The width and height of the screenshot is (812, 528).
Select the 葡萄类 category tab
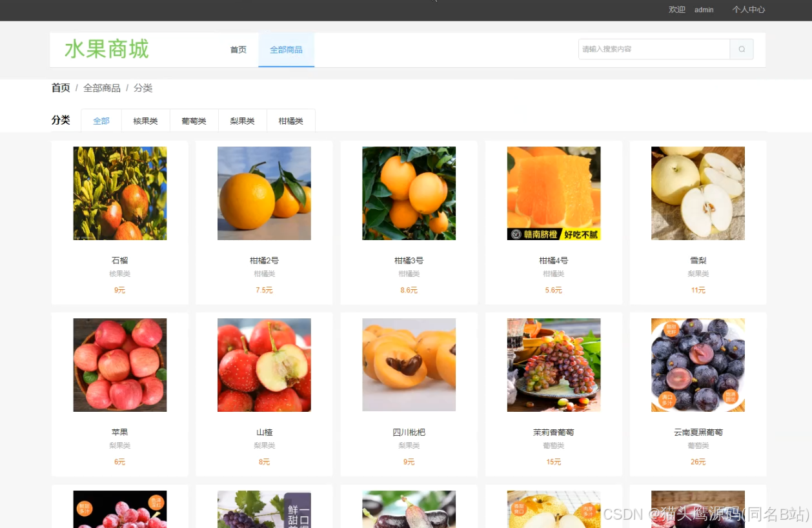click(x=194, y=121)
